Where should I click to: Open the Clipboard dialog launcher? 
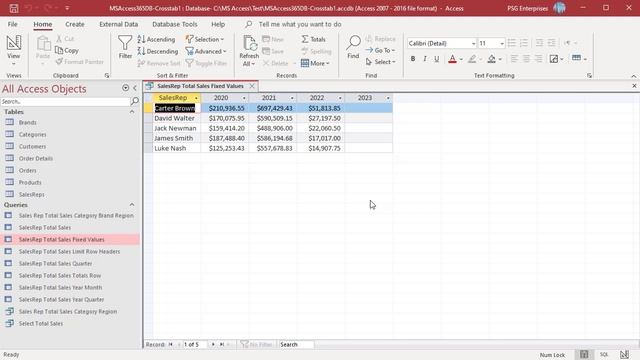[x=107, y=76]
